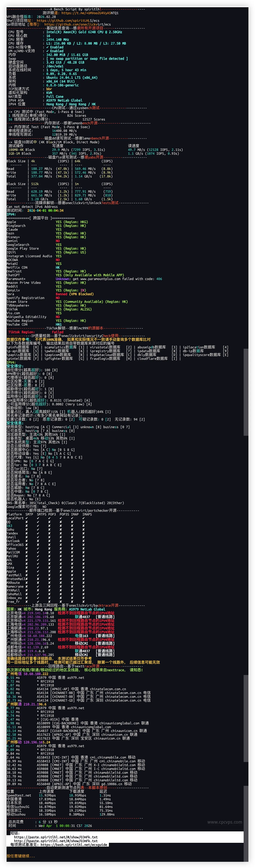Screen dimensions: 255x868
Task: Open the github.com/oneclickvirt/ecs link
Action: (x=77, y=24)
